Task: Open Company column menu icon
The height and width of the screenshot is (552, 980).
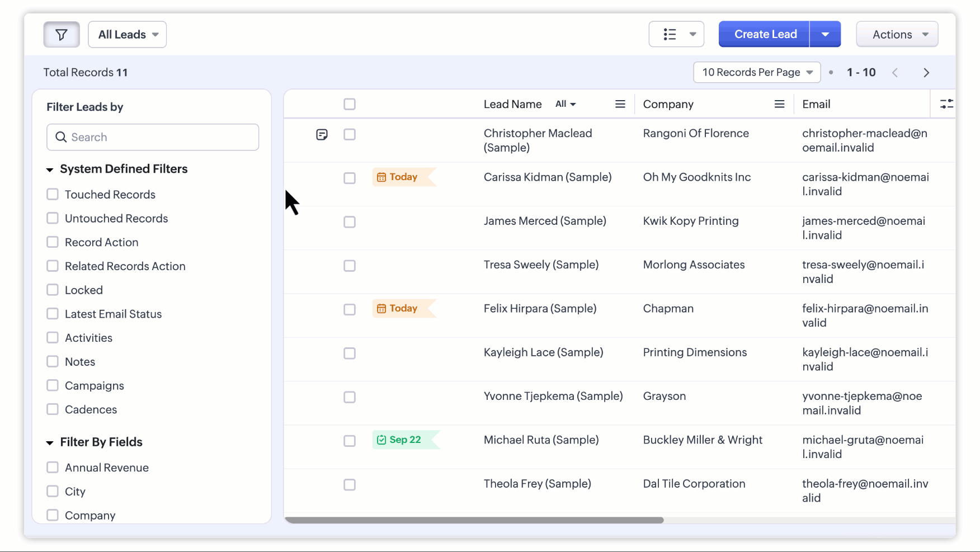Action: [x=779, y=104]
